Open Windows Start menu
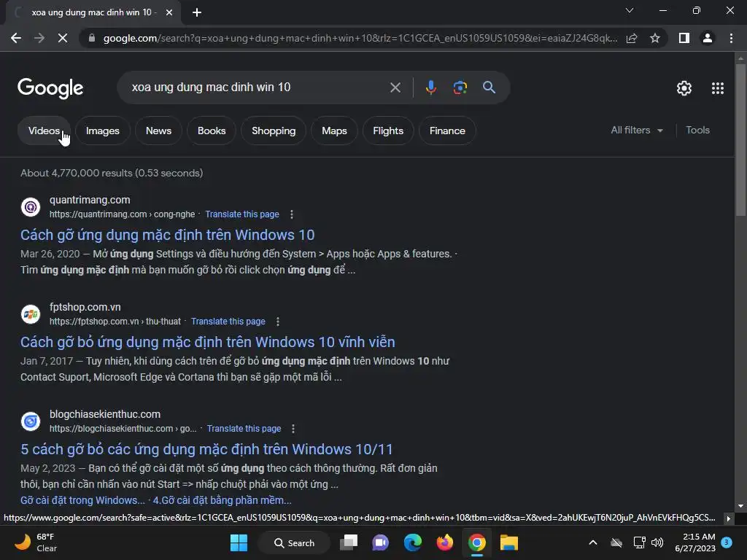 point(239,542)
